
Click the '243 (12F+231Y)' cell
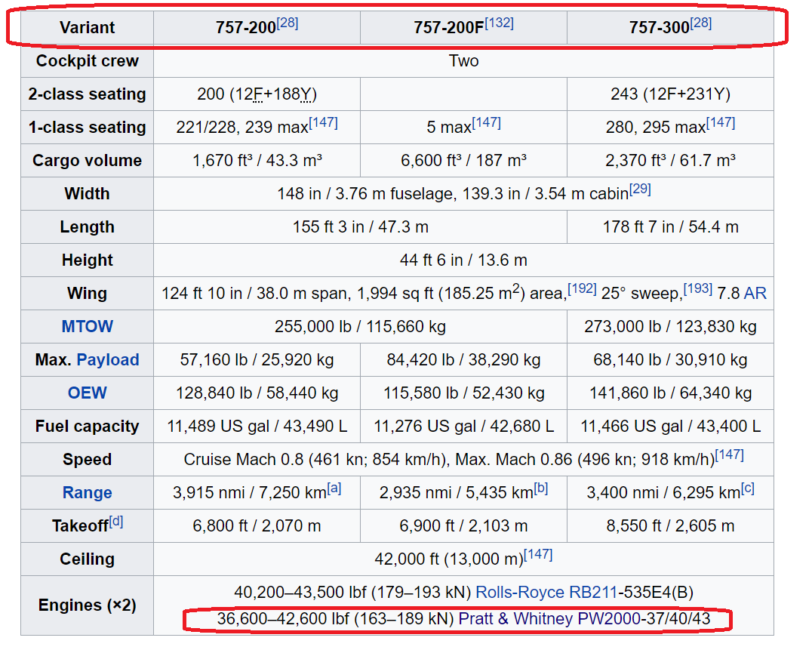pos(671,94)
